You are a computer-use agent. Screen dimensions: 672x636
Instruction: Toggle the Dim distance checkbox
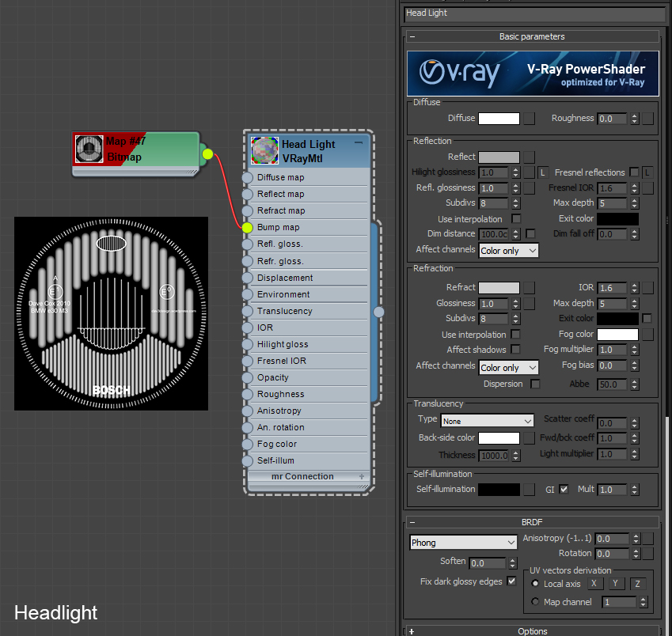(x=530, y=234)
